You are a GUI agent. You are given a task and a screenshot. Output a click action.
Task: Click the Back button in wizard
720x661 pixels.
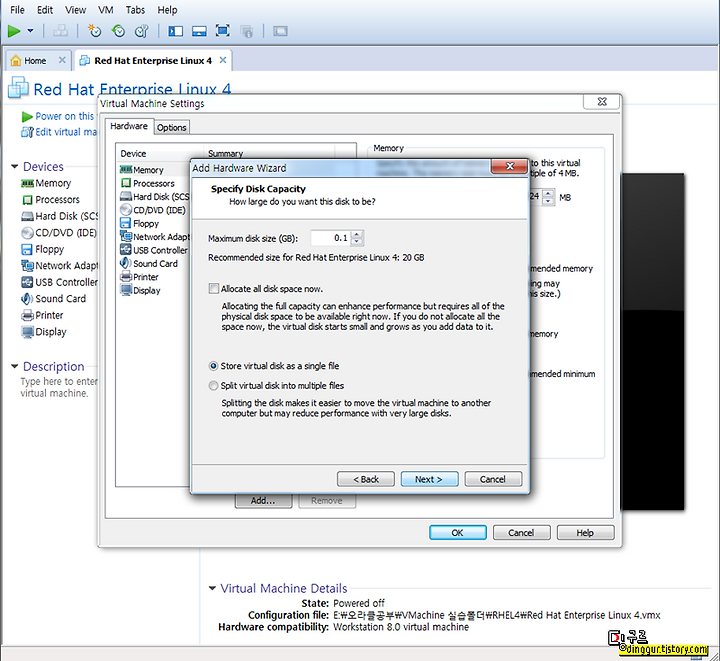point(366,479)
